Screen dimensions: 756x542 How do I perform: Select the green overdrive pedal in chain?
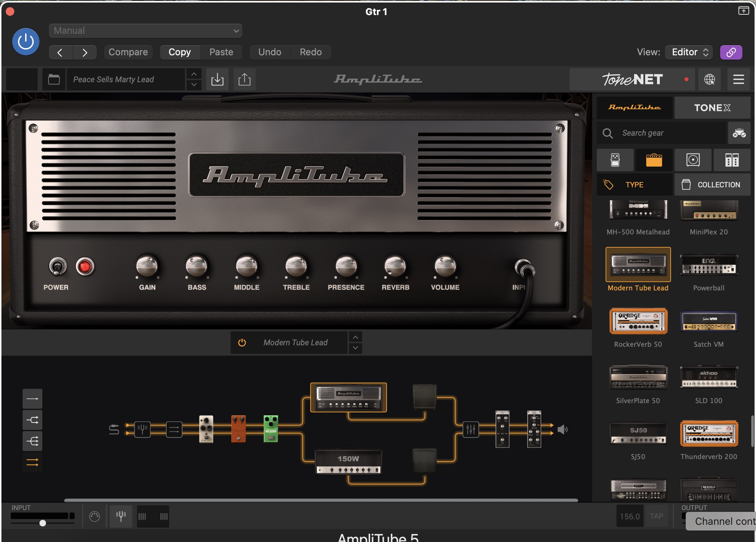[x=271, y=429]
